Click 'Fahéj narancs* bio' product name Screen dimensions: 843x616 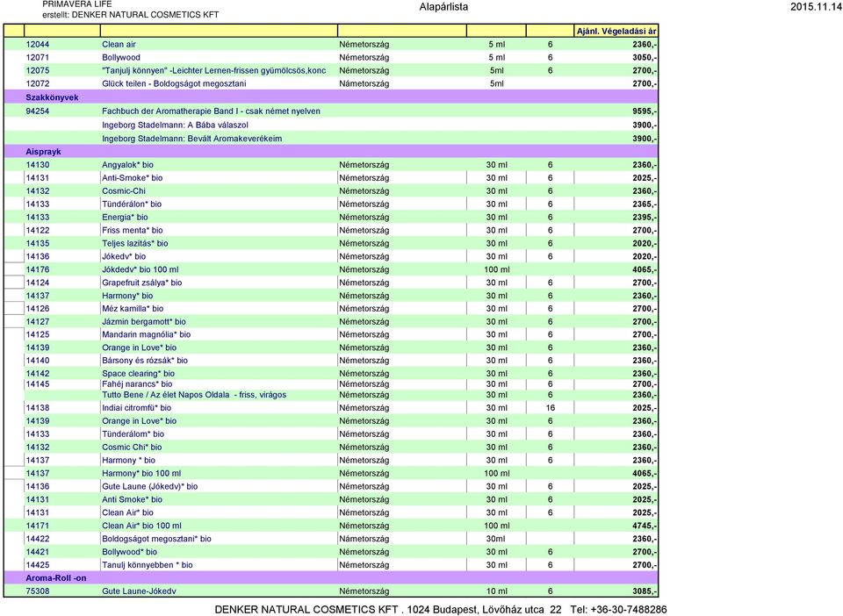coord(137,384)
